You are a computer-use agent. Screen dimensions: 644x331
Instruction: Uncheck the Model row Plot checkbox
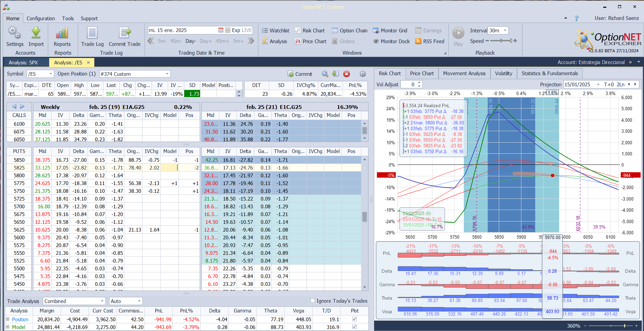pos(354,327)
